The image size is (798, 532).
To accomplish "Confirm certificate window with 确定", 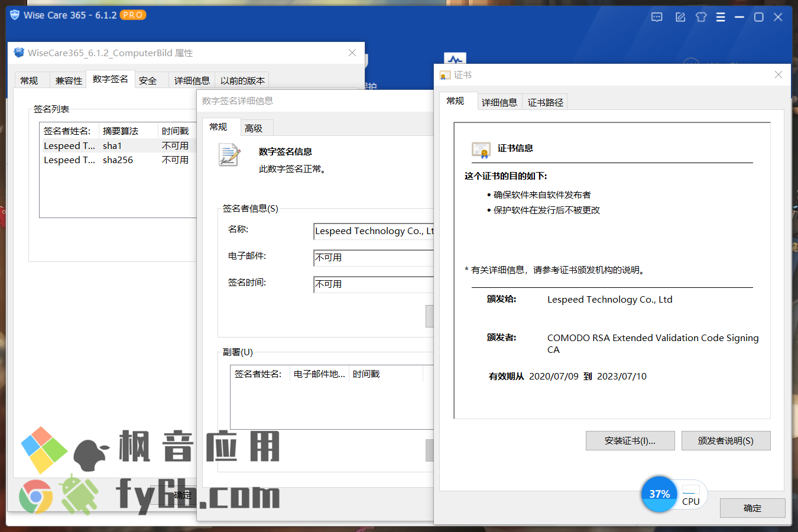I will [752, 508].
